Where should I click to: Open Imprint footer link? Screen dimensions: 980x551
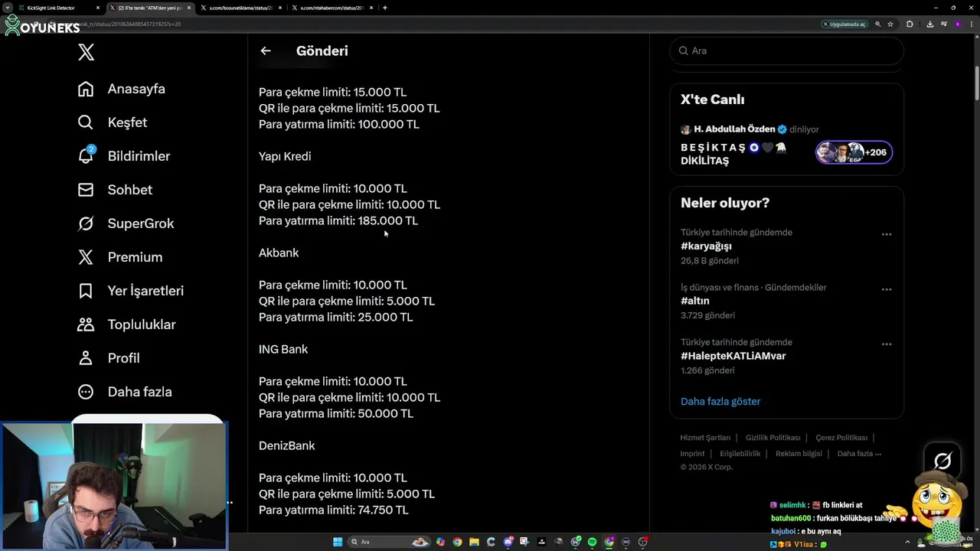coord(693,454)
